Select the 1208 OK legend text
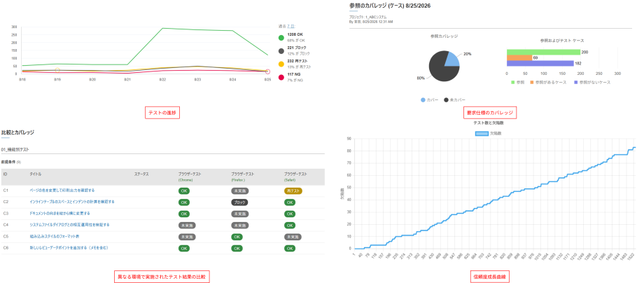The width and height of the screenshot is (644, 283). pos(295,35)
